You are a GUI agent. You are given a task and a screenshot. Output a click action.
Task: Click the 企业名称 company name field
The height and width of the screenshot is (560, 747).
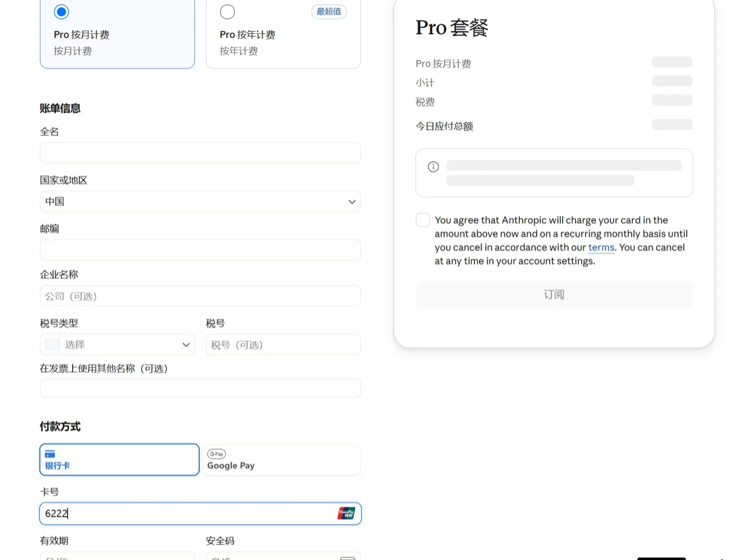coord(200,296)
